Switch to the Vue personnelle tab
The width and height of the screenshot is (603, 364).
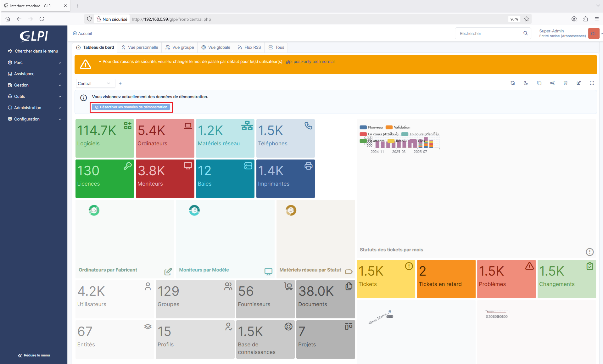pos(140,48)
